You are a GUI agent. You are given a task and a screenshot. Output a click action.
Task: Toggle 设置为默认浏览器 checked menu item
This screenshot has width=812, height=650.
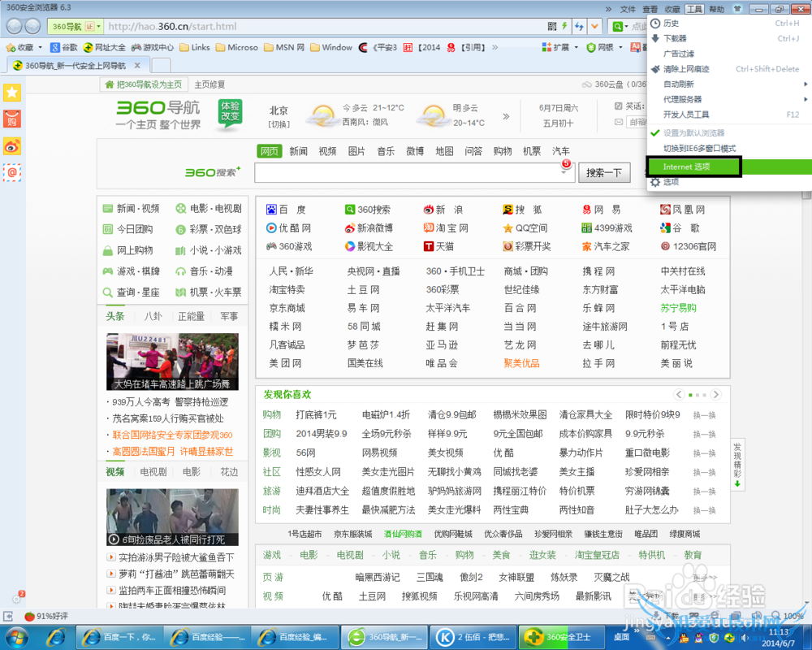click(693, 132)
